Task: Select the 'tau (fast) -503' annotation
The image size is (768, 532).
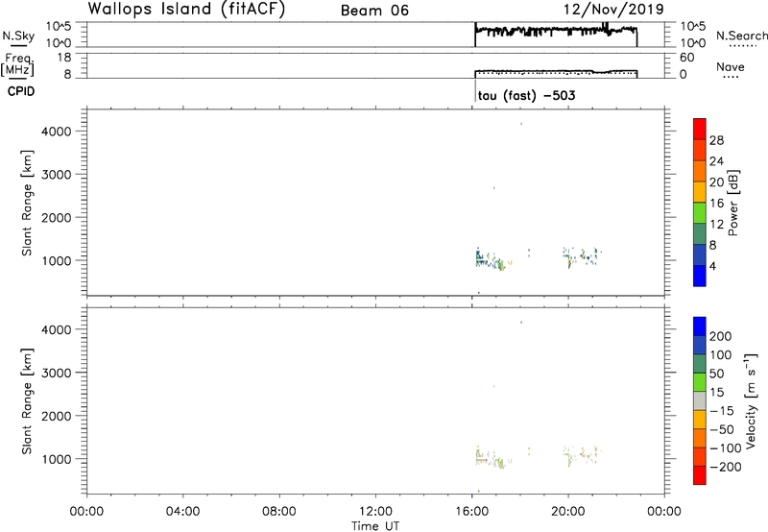Action: [526, 95]
